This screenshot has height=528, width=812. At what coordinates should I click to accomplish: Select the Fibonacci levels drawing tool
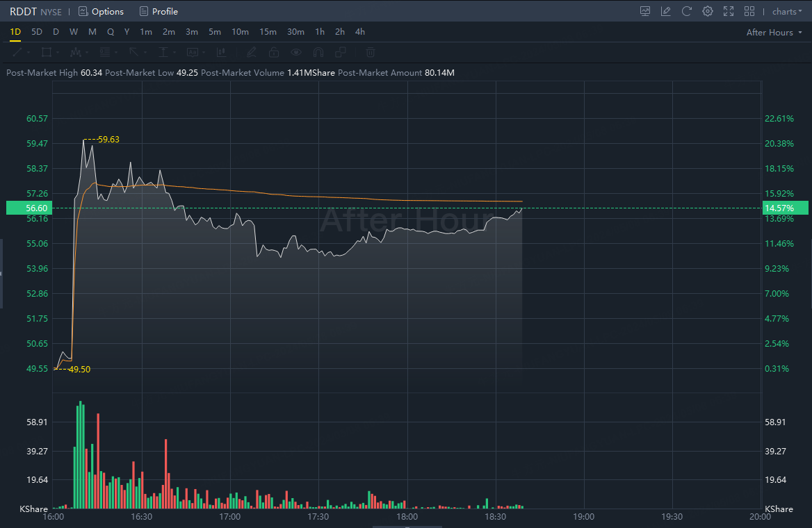coord(105,52)
